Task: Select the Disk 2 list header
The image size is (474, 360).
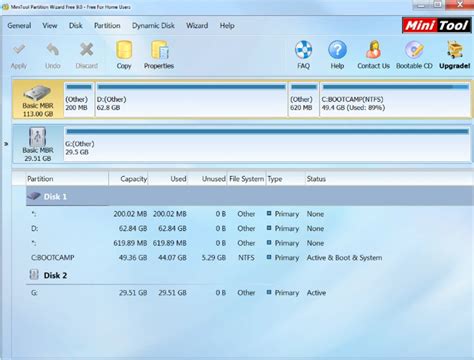Action: click(x=249, y=275)
